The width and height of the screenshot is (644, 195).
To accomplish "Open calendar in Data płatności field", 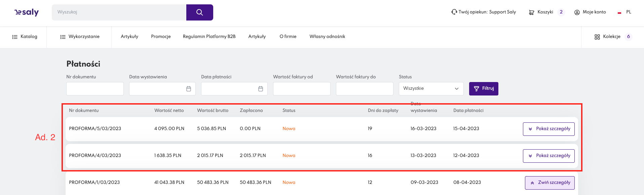I will pos(261,89).
